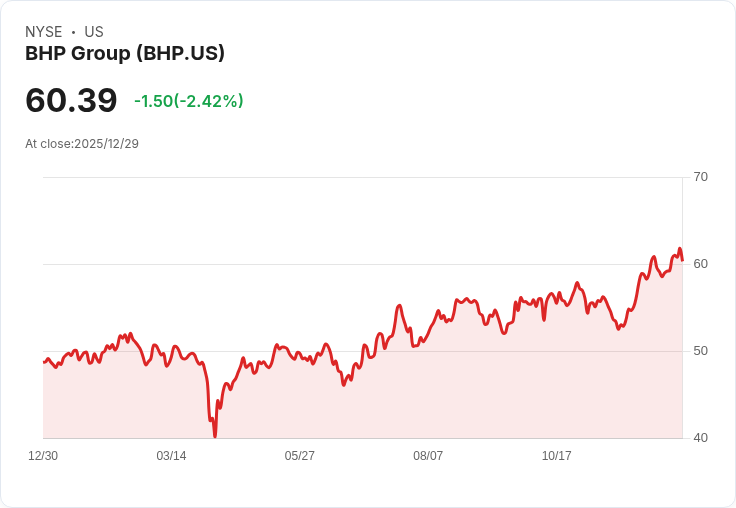Click the 12/30 date axis label
The height and width of the screenshot is (508, 736).
tap(43, 456)
